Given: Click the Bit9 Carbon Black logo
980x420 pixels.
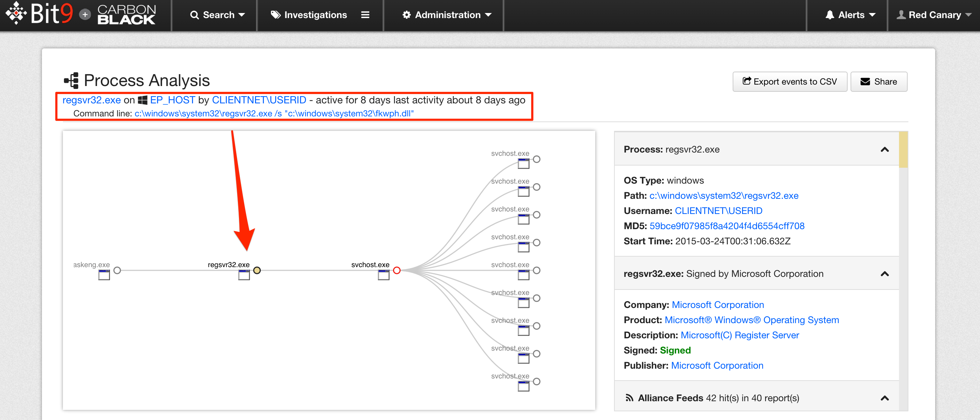Looking at the screenshot, I should (81, 14).
